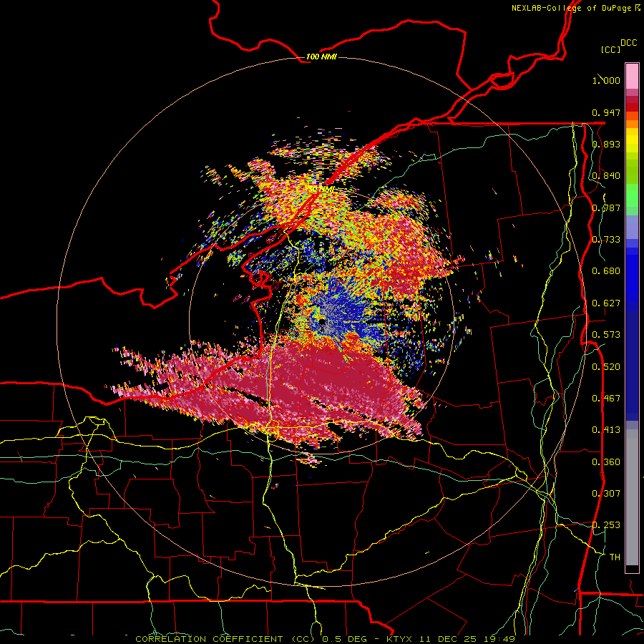This screenshot has height=644, width=644.
Task: Click the 0.5 DEG elevation text
Action: [x=346, y=639]
